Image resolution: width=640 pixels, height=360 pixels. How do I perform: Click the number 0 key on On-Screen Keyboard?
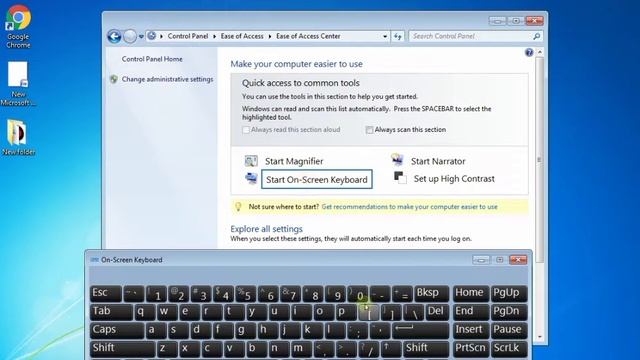pos(358,293)
